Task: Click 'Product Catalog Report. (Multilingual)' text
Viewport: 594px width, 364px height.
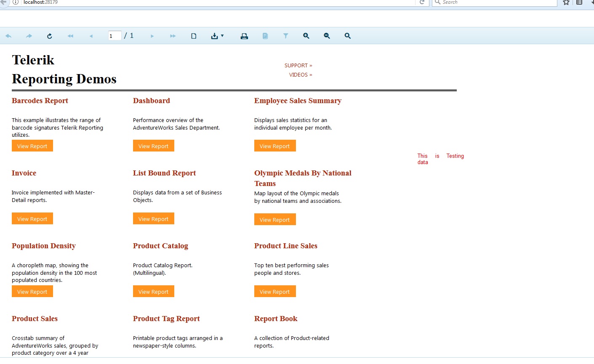Action: point(162,269)
